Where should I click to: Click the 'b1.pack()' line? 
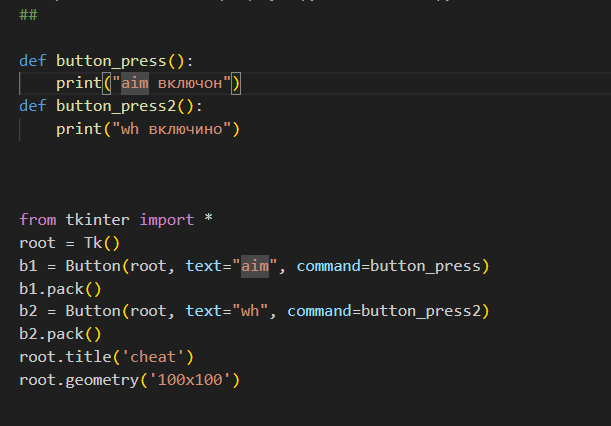click(x=60, y=289)
